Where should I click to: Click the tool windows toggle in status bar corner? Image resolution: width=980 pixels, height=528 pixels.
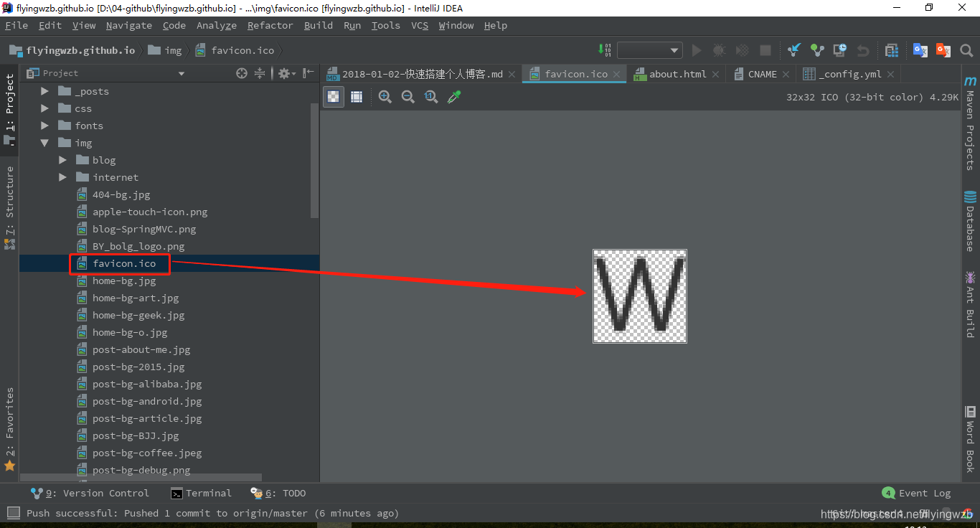tap(13, 513)
